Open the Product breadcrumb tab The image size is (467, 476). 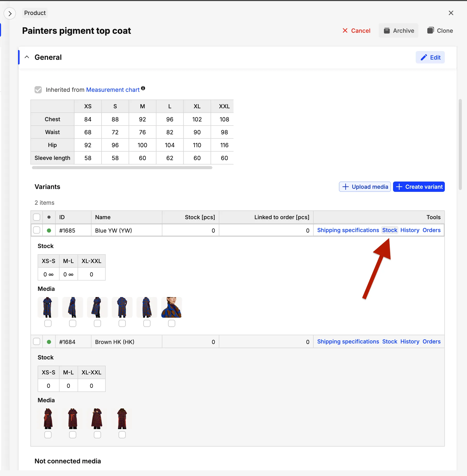[35, 13]
